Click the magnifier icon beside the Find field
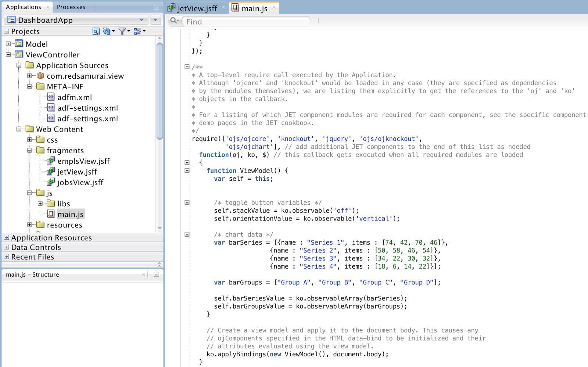 [x=173, y=21]
